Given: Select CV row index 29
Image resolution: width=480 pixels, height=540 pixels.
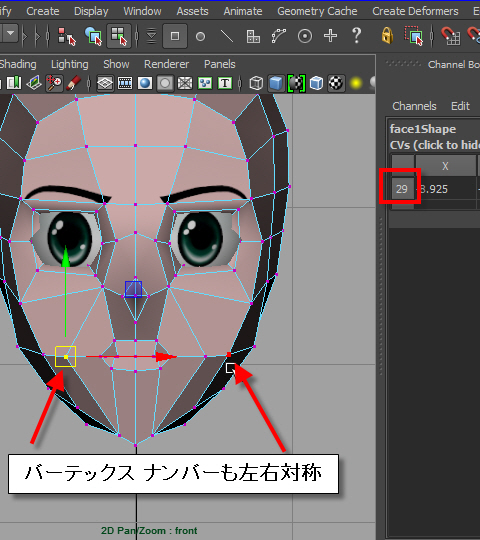Looking at the screenshot, I should 402,189.
